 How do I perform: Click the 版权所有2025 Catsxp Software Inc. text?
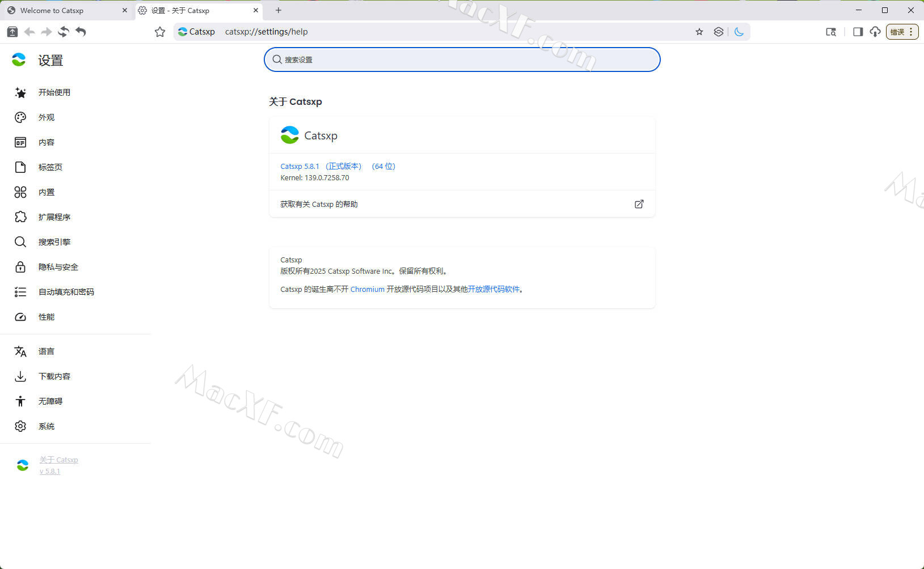tap(337, 271)
